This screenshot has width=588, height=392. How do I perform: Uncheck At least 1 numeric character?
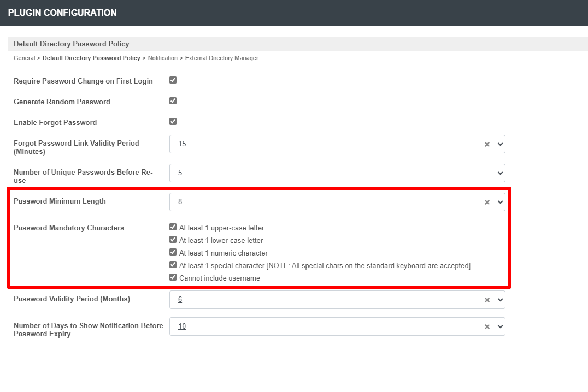click(x=173, y=252)
